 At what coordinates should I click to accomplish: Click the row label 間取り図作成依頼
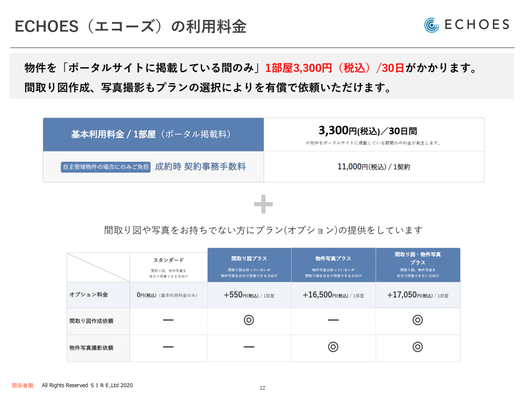(91, 321)
